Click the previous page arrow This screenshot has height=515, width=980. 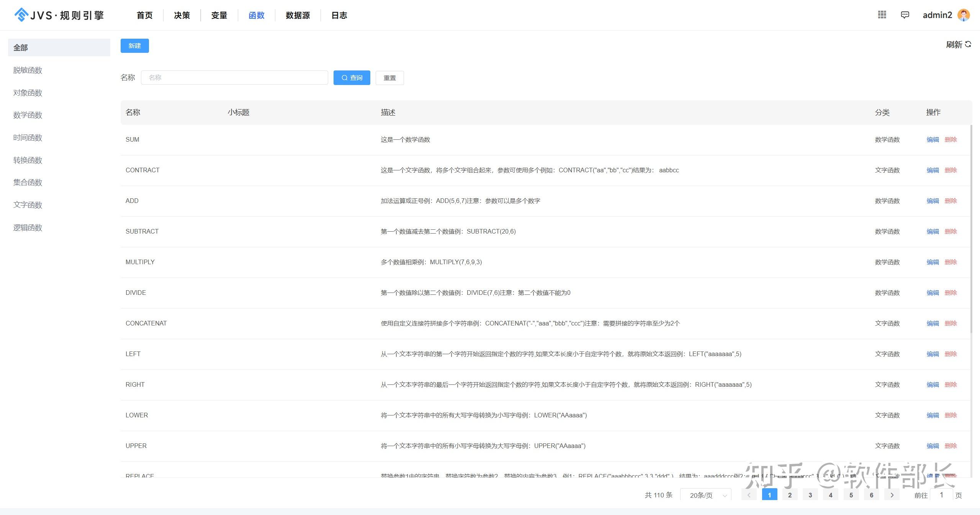(x=749, y=495)
